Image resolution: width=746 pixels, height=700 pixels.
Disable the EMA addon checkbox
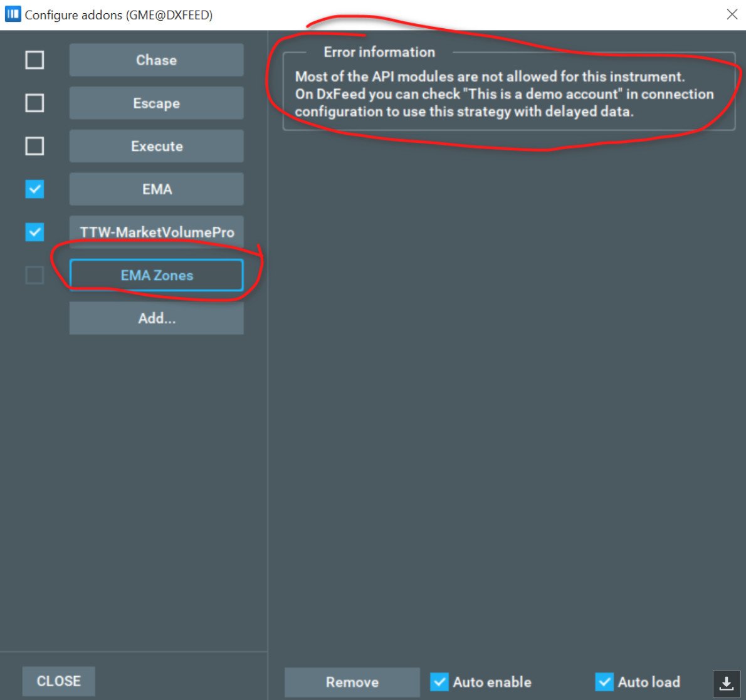point(34,189)
